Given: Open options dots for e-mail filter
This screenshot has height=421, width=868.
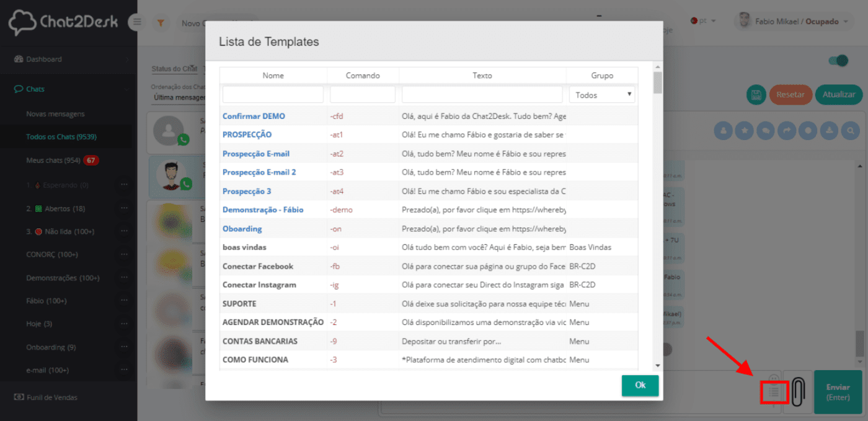Looking at the screenshot, I should tap(124, 370).
